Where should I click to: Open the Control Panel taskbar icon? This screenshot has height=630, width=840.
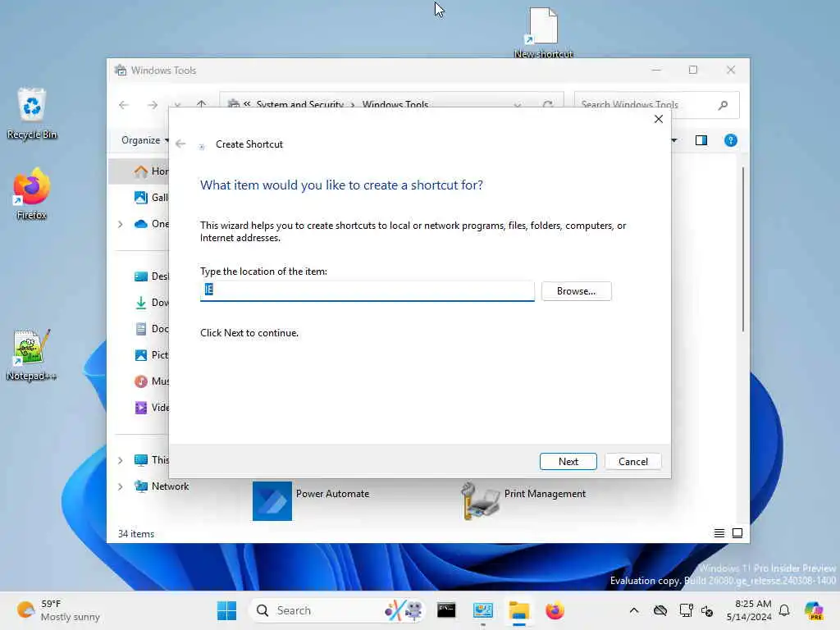[x=482, y=610]
